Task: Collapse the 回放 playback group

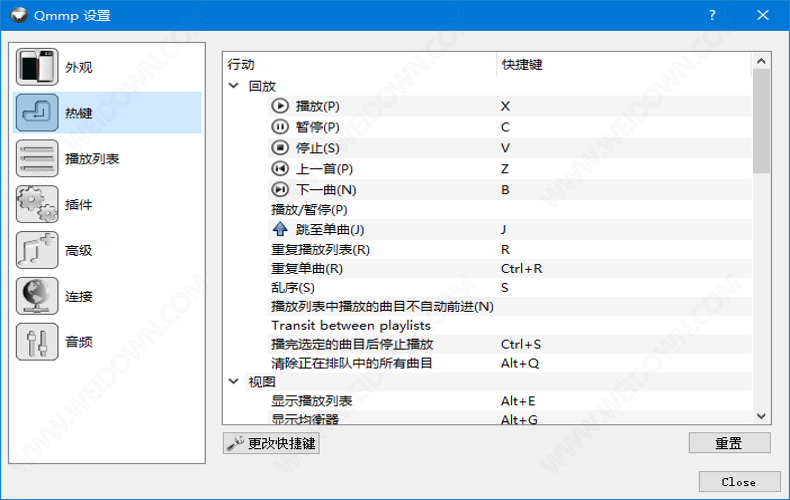Action: tap(234, 86)
